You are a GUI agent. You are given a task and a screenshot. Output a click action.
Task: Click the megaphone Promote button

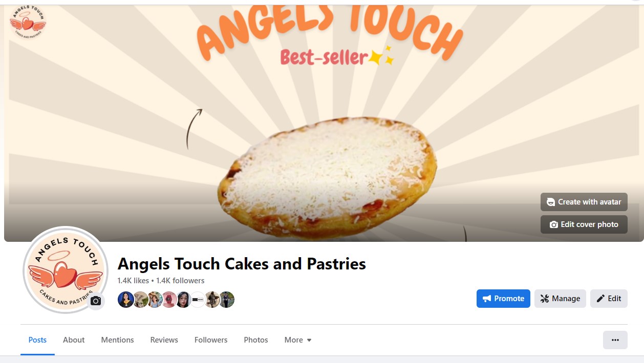[x=503, y=299]
